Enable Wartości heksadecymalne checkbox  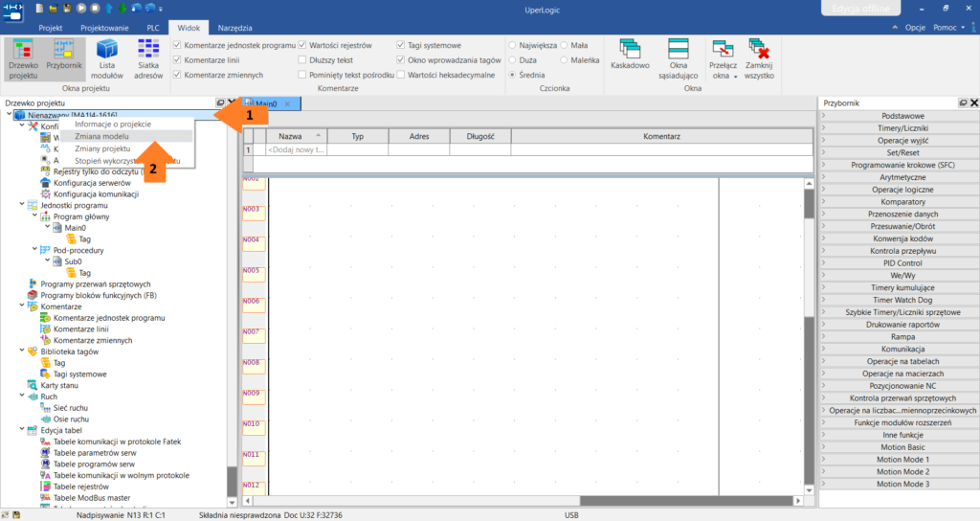tap(401, 75)
